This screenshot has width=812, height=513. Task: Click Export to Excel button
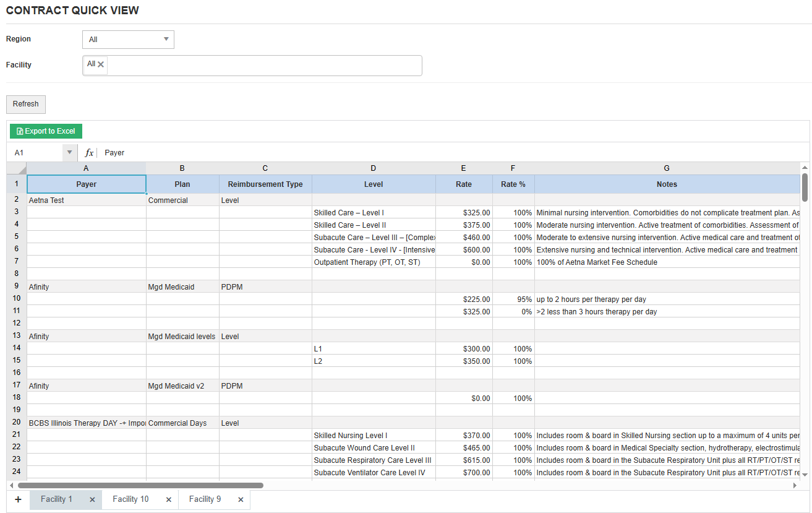(46, 131)
